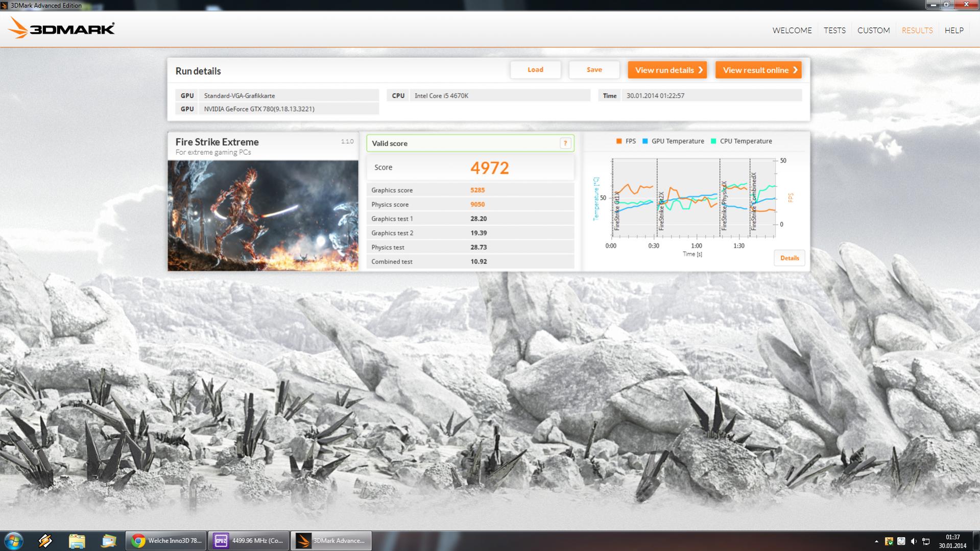Click the Fire Strike Extreme thumbnail image
The width and height of the screenshot is (980, 551).
click(x=263, y=215)
